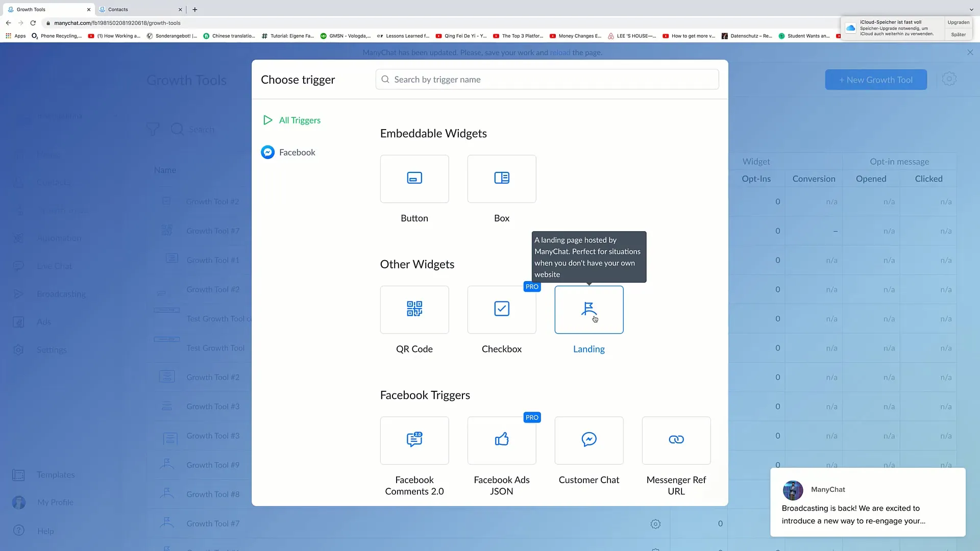The image size is (980, 551).
Task: Click the browser forward arrow
Action: 20,23
